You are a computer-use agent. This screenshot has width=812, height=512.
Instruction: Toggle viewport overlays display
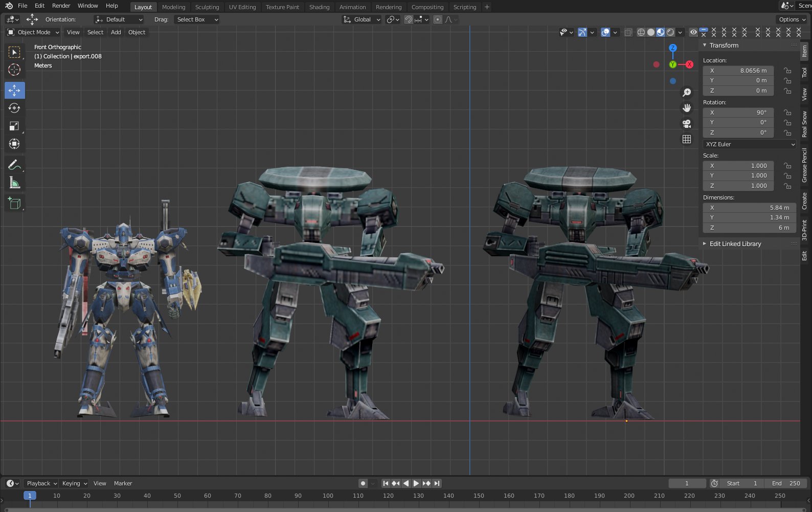point(605,32)
